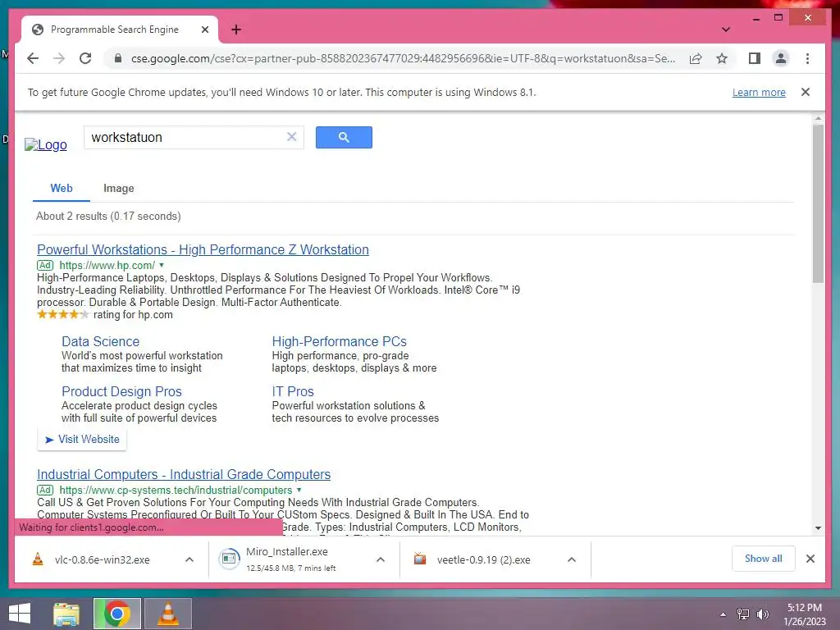Bookmark this page with the star icon

click(722, 58)
